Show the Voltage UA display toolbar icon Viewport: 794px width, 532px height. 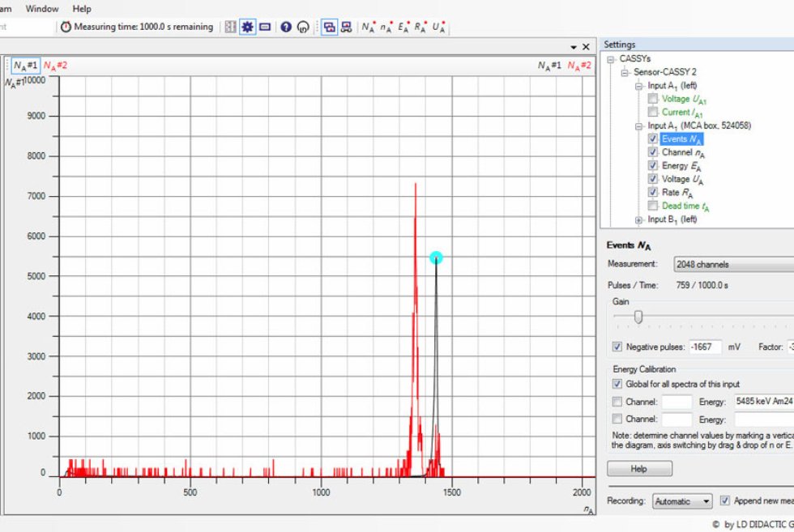pyautogui.click(x=438, y=27)
